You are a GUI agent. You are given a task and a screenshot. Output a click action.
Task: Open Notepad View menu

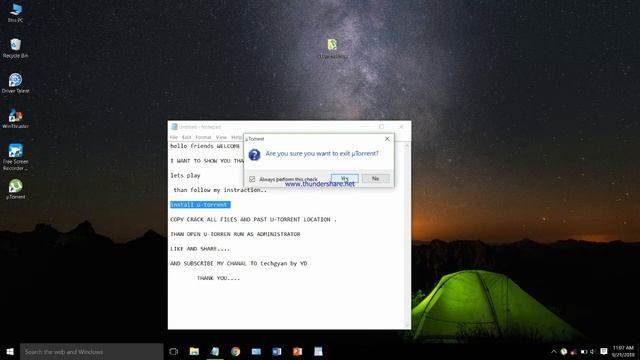tap(221, 137)
